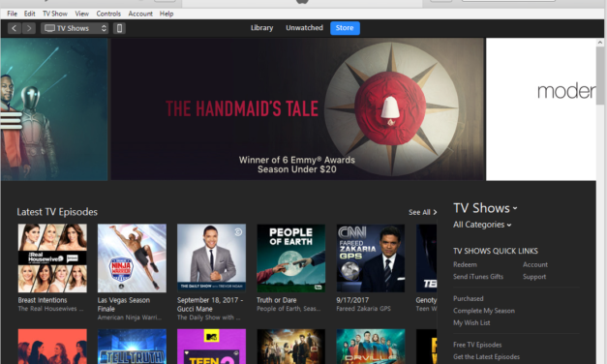The image size is (607, 364).
Task: Open the Free TV Episodes link
Action: click(x=477, y=345)
